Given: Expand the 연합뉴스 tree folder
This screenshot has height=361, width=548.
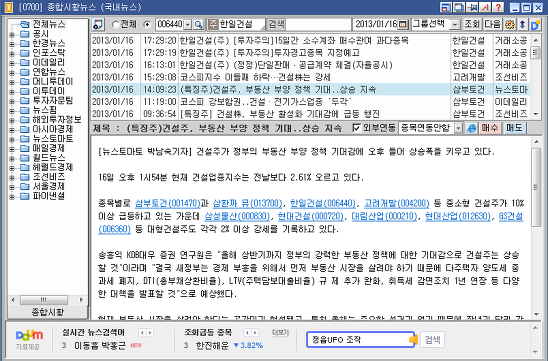Looking at the screenshot, I should [12, 73].
